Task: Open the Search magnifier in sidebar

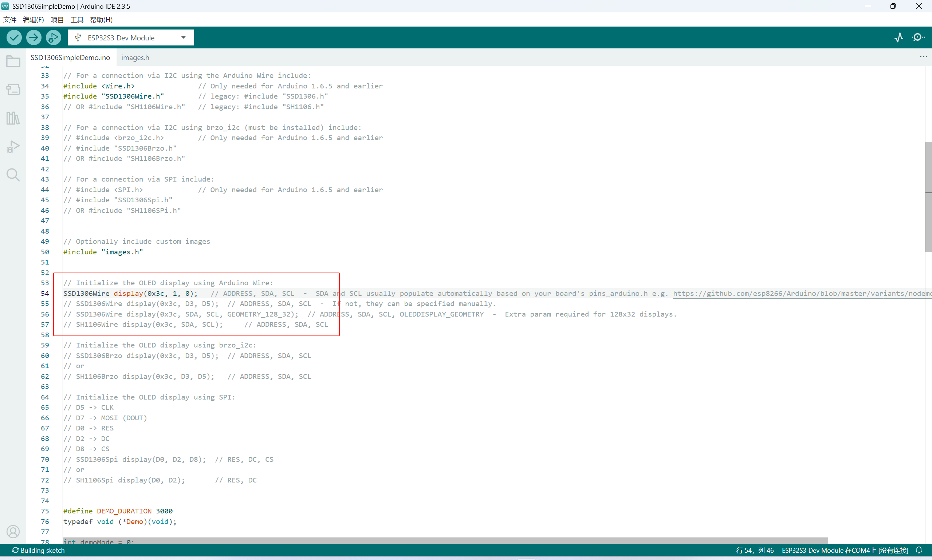Action: (x=13, y=175)
